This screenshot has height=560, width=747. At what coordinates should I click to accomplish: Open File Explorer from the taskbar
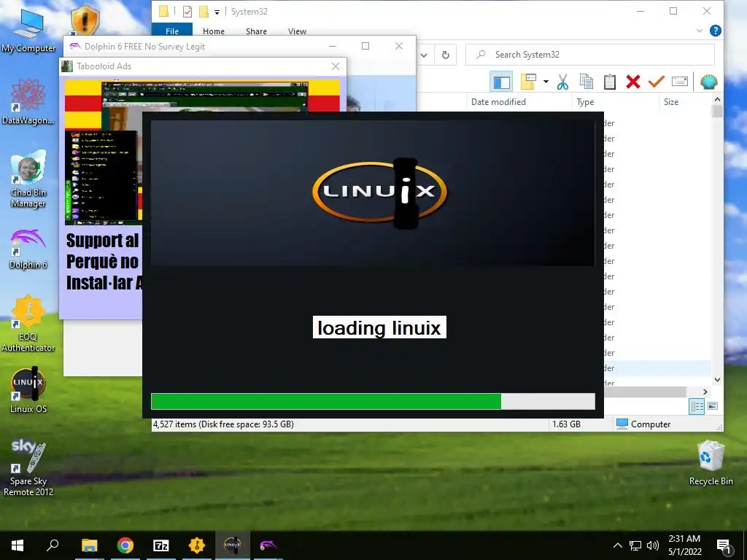click(x=89, y=545)
